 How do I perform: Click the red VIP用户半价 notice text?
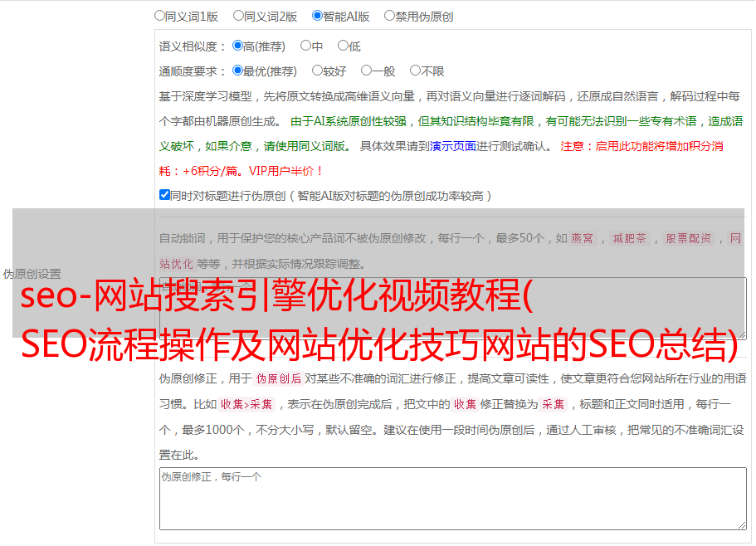[x=285, y=171]
